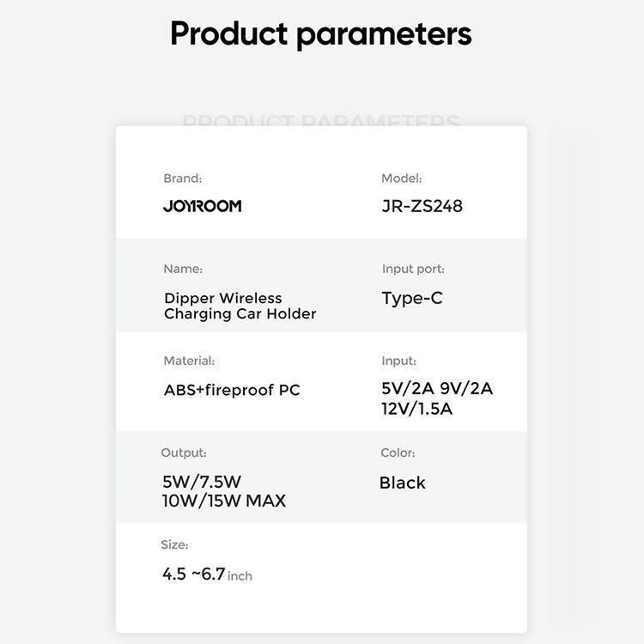Click the Color label
The height and width of the screenshot is (644, 644).
(x=398, y=453)
